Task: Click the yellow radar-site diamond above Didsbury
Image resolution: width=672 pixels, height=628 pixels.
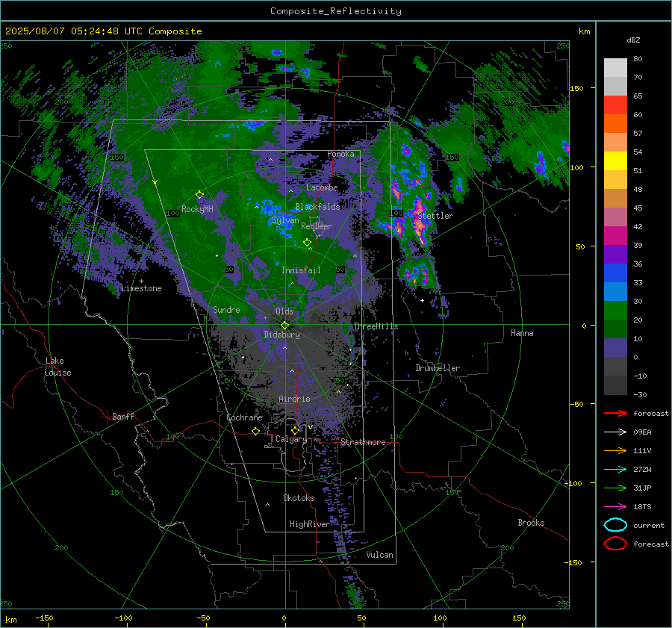Action: click(284, 326)
